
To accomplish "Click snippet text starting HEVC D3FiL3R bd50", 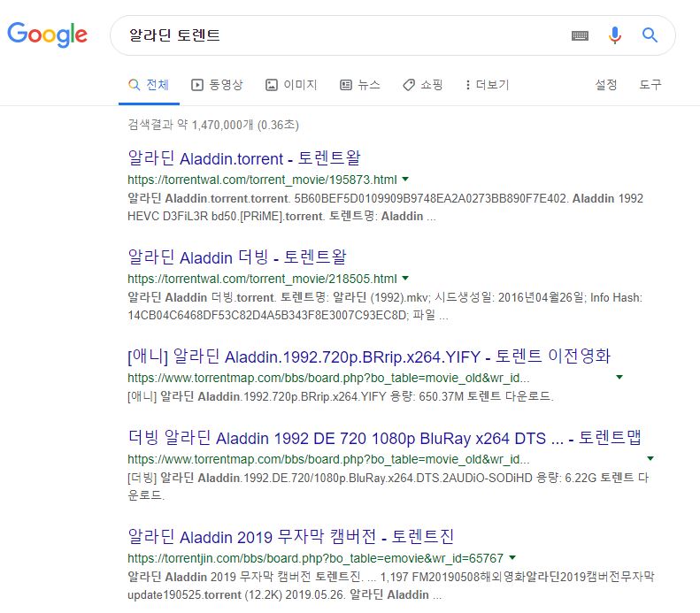I will 281,217.
